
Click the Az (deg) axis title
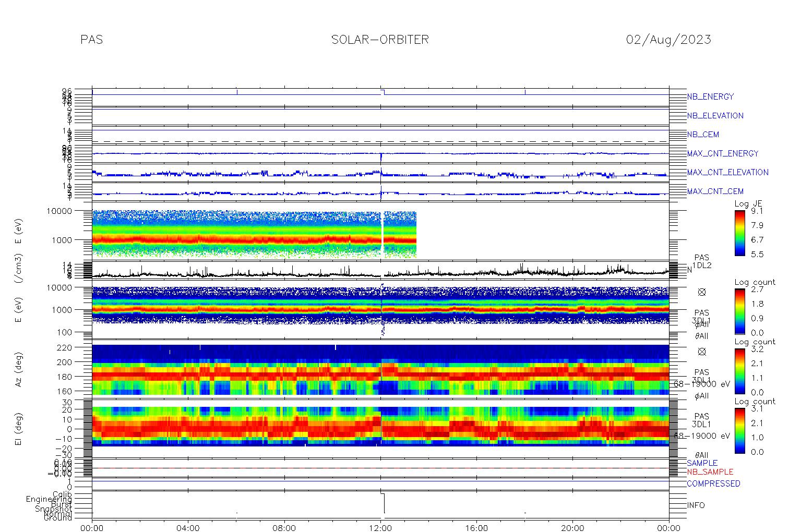pyautogui.click(x=19, y=369)
